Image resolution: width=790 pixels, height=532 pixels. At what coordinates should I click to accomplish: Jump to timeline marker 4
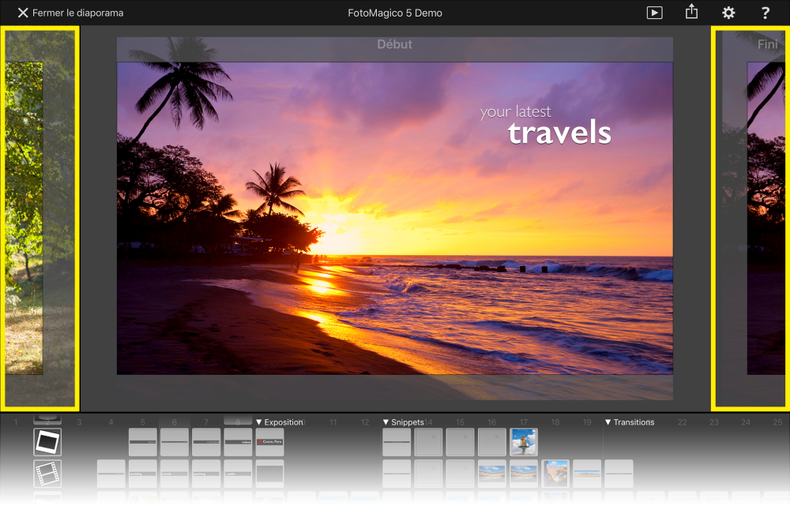click(111, 422)
